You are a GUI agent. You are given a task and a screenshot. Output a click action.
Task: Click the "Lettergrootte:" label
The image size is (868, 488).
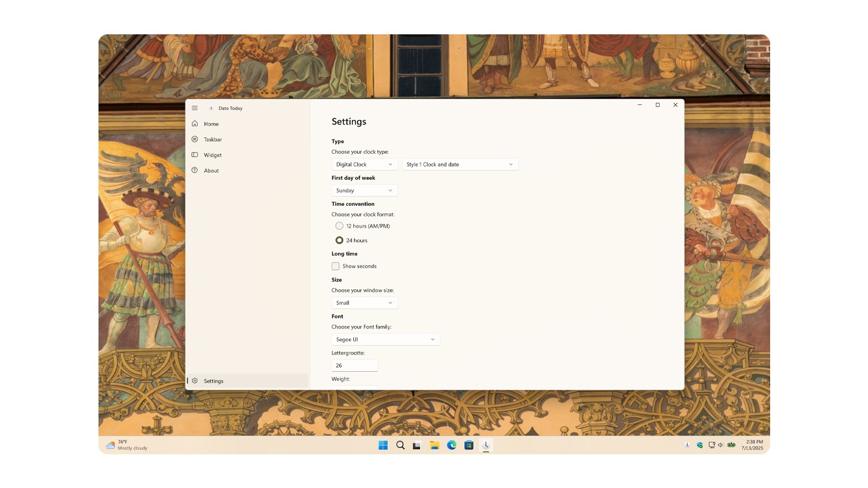pos(348,353)
